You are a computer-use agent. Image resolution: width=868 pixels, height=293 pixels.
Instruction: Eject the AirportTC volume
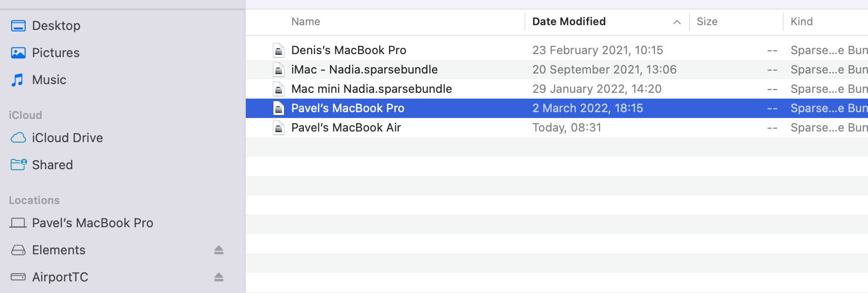(x=219, y=277)
